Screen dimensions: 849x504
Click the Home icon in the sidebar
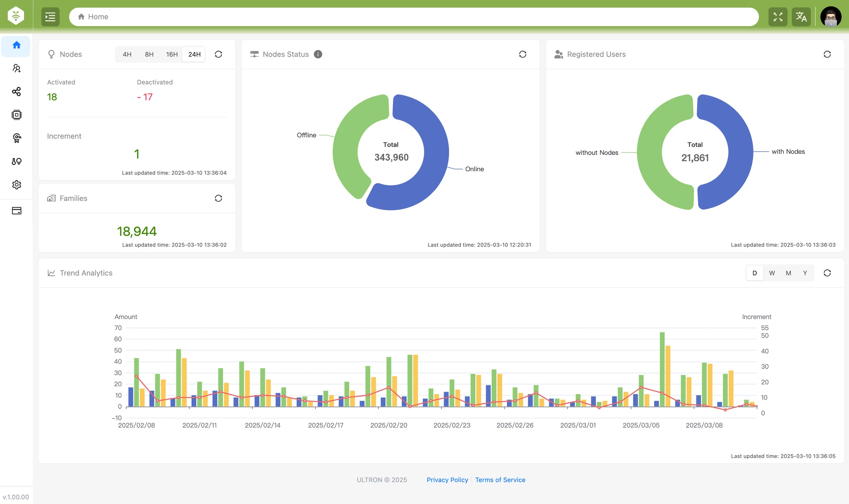tap(16, 45)
